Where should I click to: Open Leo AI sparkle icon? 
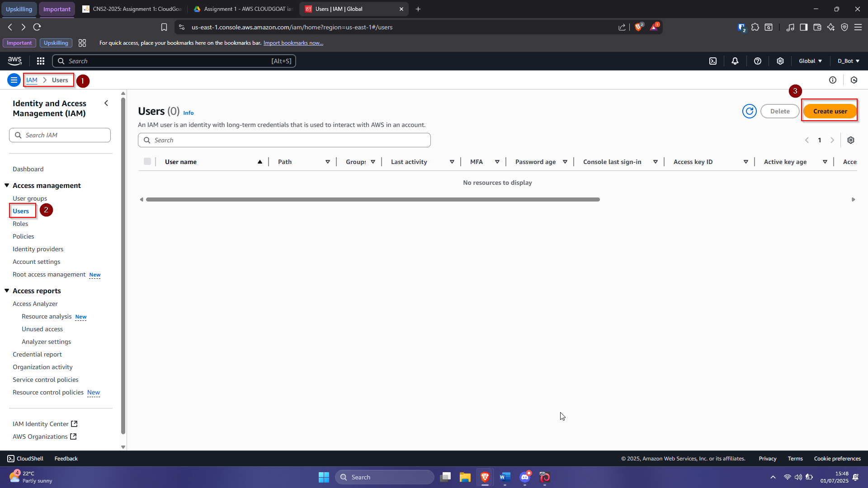(x=831, y=27)
